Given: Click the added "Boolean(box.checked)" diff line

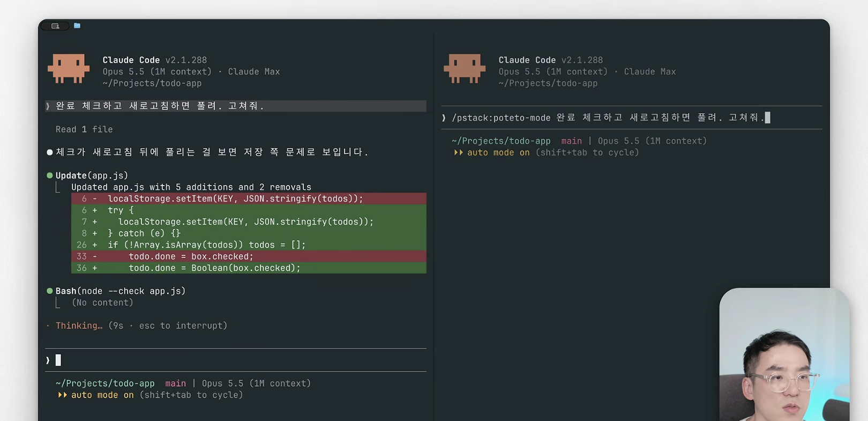Looking at the screenshot, I should pyautogui.click(x=249, y=268).
